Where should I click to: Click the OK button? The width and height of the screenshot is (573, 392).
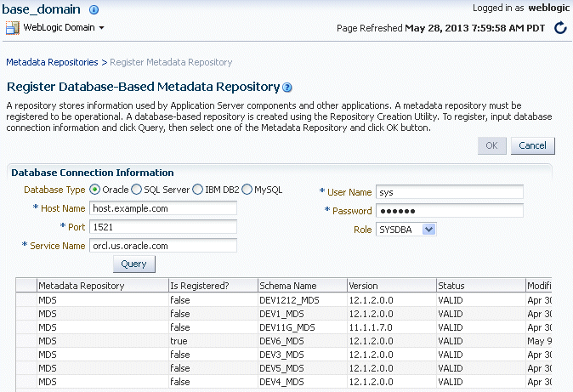[492, 145]
